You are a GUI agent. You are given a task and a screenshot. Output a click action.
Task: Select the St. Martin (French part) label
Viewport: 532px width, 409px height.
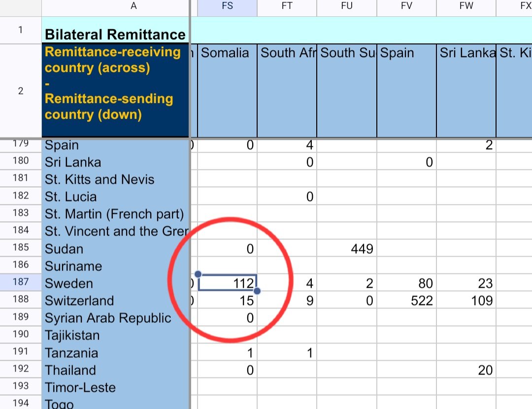[115, 213]
